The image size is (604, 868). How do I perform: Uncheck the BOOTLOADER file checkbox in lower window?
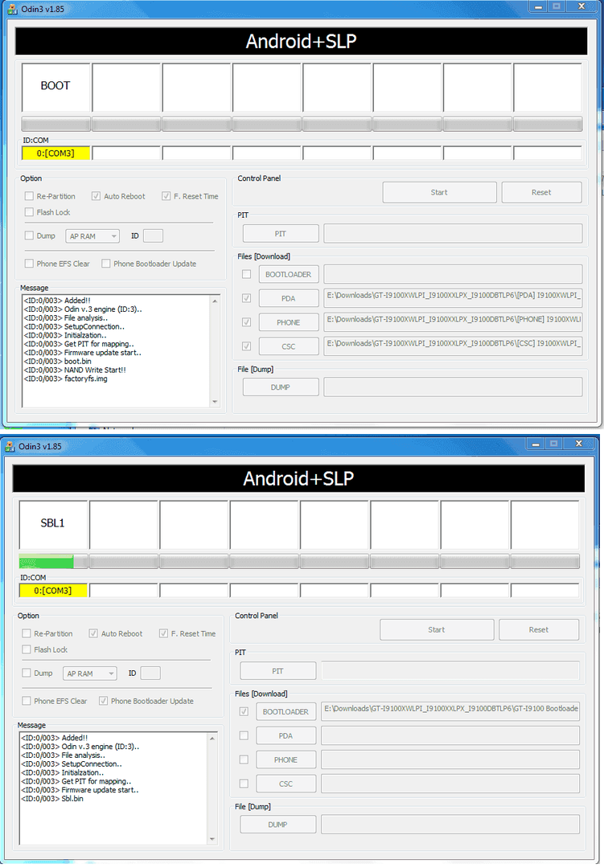pos(244,711)
